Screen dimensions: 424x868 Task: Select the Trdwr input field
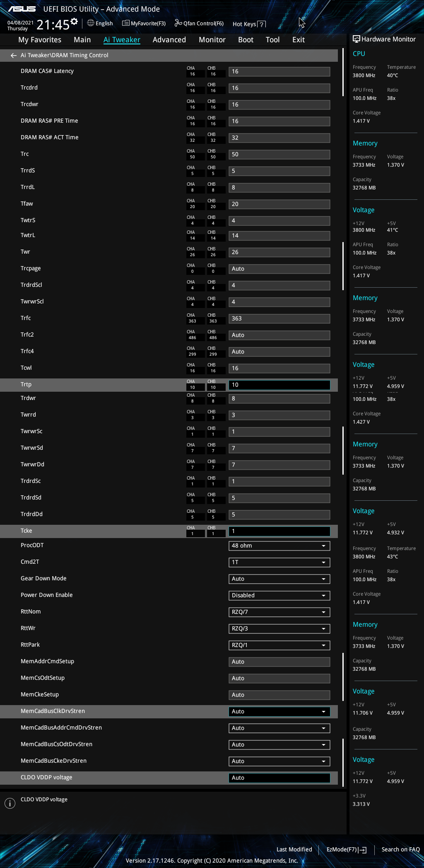[x=279, y=399]
